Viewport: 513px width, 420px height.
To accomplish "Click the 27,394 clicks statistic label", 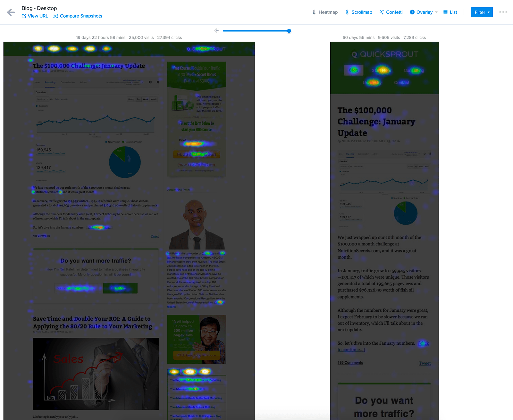I will point(170,37).
